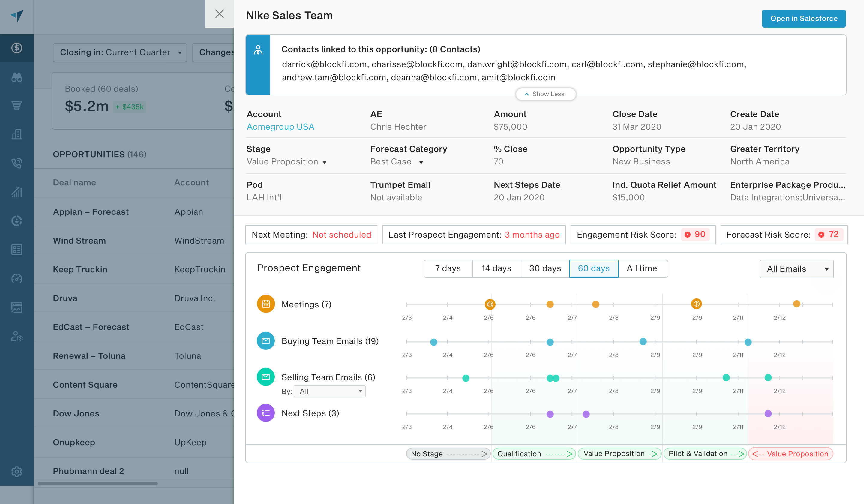Click Open in Salesforce button

point(803,19)
